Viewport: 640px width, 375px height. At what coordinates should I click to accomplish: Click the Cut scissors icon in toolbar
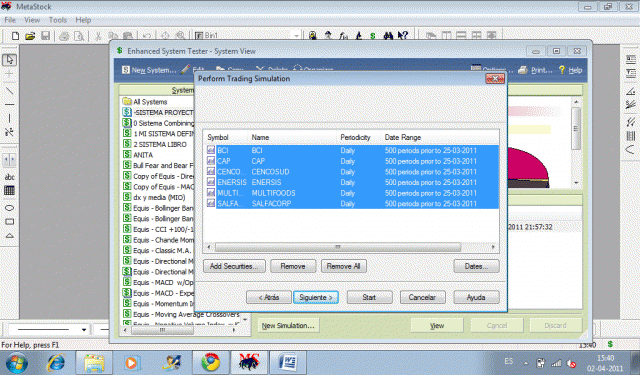coord(98,36)
